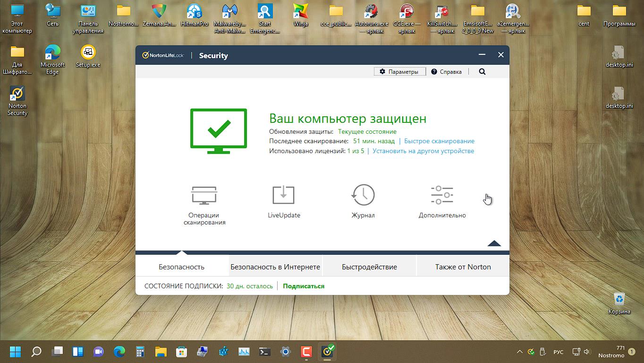Open Scan Operations (Операции сканирования) in Norton

tap(204, 205)
